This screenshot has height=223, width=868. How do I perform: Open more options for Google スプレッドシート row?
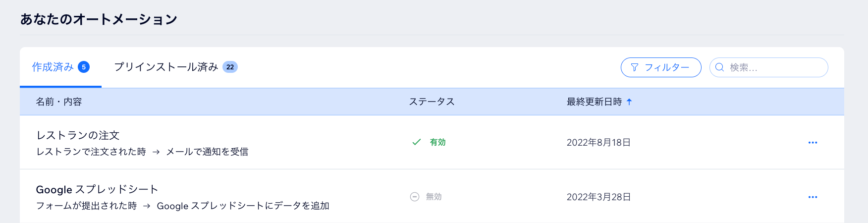(x=813, y=197)
